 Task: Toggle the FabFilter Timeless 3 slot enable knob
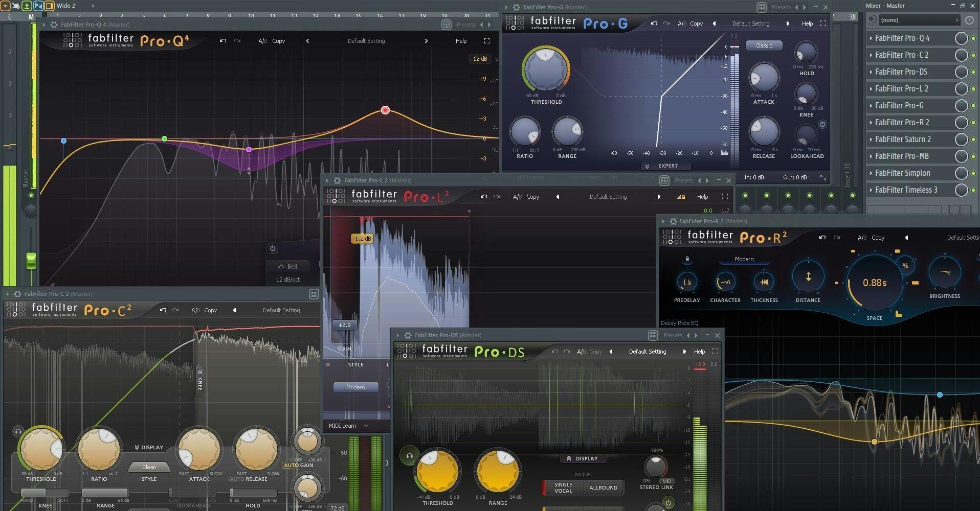(x=962, y=190)
